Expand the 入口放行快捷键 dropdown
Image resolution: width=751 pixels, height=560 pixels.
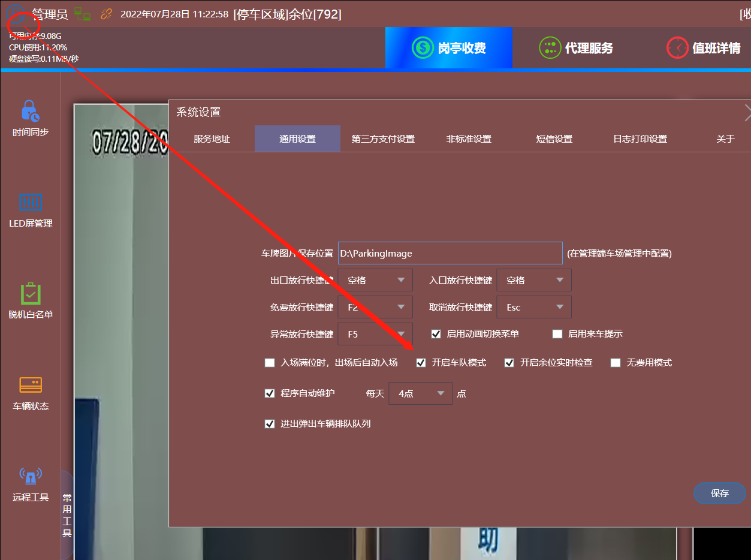(x=534, y=280)
